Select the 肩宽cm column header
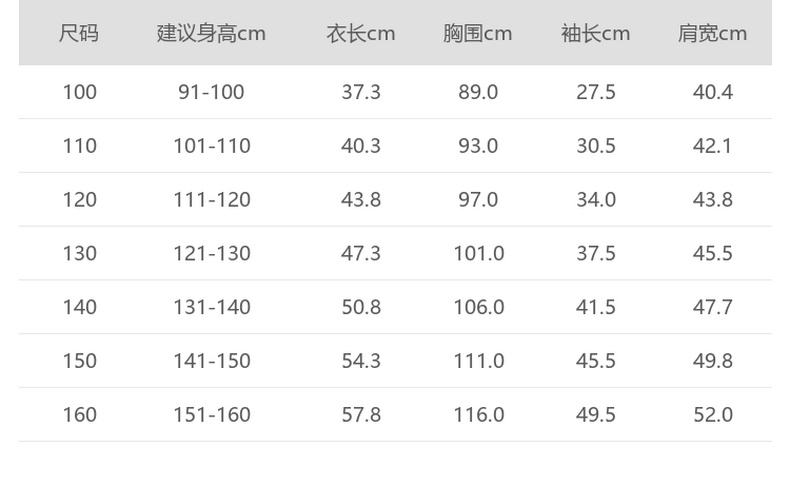The height and width of the screenshot is (485, 790). [x=712, y=33]
